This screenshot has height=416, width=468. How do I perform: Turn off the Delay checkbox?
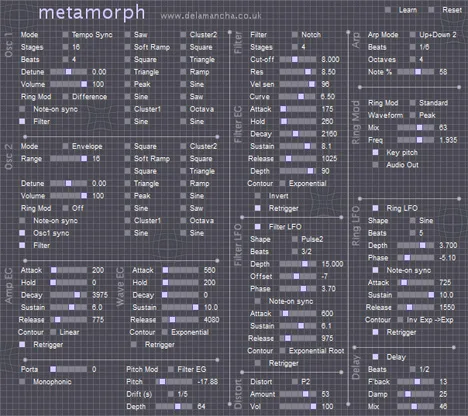(x=375, y=357)
